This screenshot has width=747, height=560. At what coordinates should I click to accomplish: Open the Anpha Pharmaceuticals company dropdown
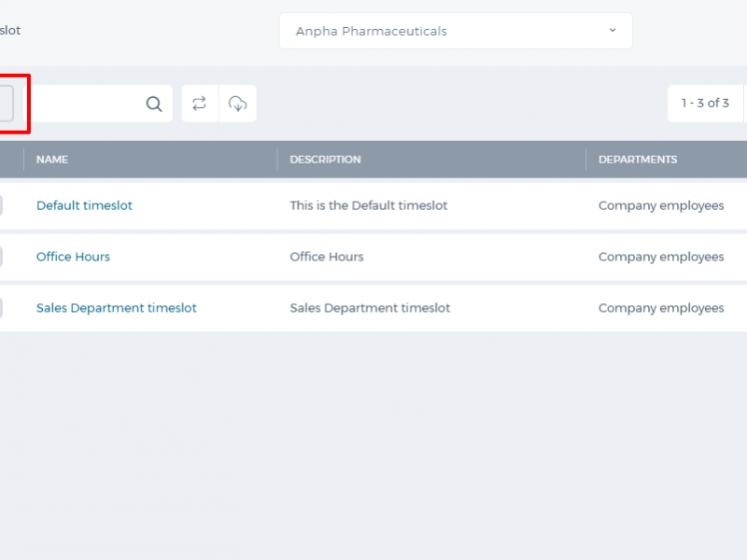(x=456, y=31)
